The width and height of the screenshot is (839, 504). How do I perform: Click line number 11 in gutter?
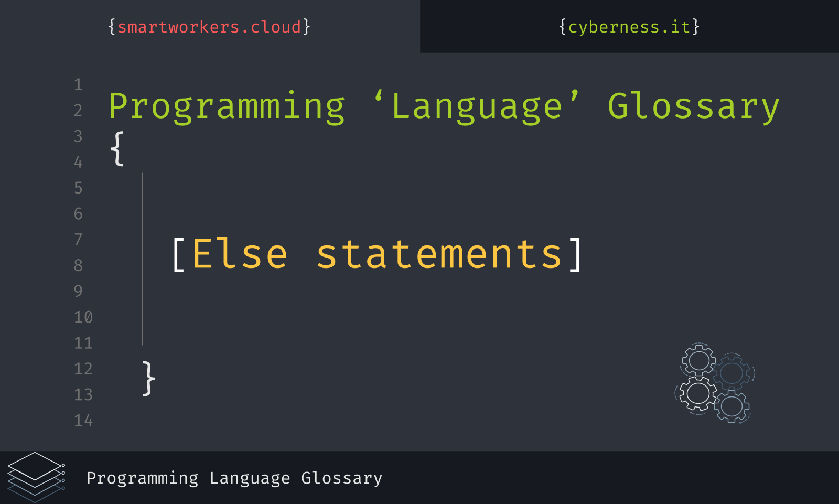coord(83,342)
